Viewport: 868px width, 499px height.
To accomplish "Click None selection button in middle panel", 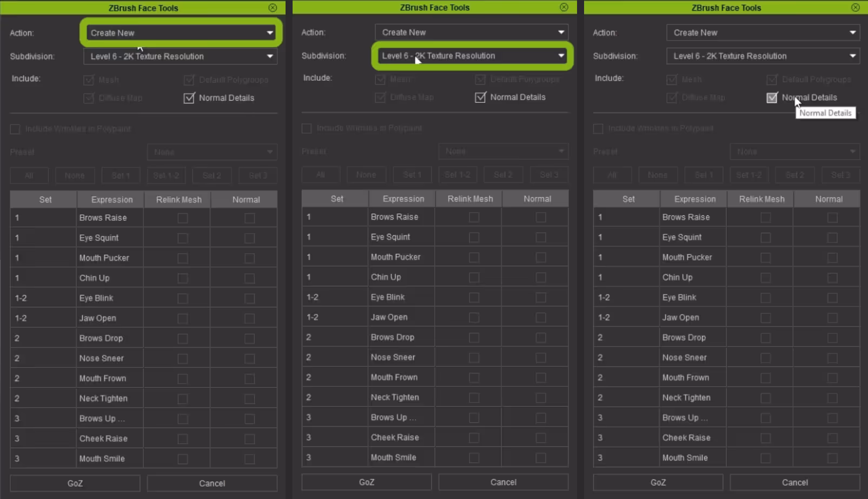I will click(366, 175).
